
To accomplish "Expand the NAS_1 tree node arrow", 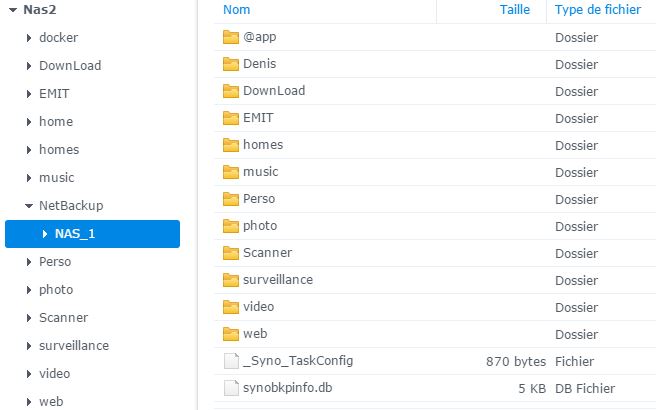I will (44, 234).
